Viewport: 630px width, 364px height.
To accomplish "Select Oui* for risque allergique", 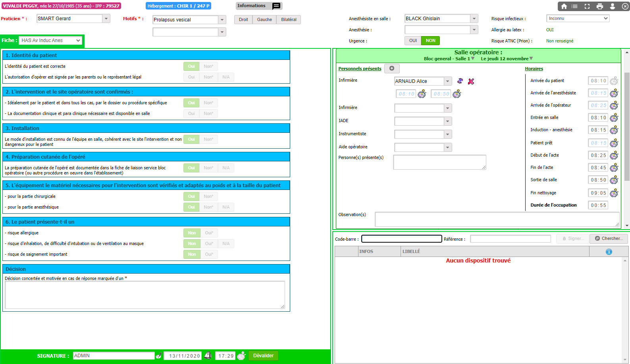I will click(209, 233).
